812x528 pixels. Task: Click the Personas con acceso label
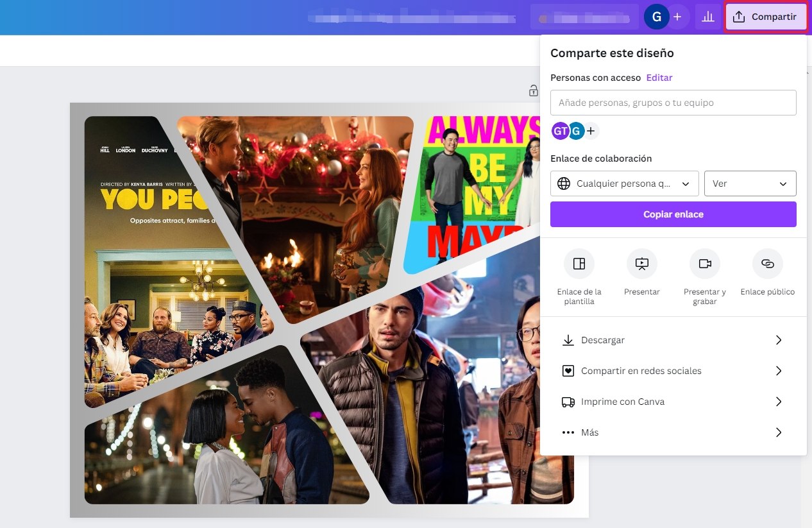click(x=595, y=78)
